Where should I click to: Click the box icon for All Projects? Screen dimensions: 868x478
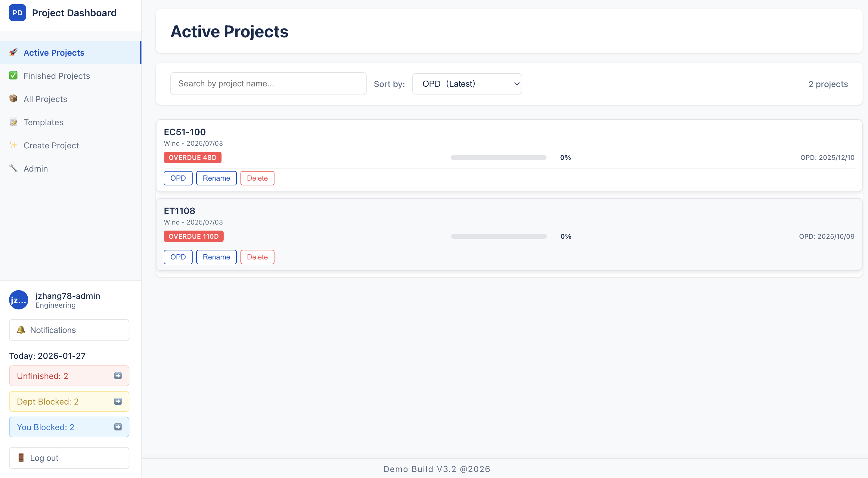(13, 98)
